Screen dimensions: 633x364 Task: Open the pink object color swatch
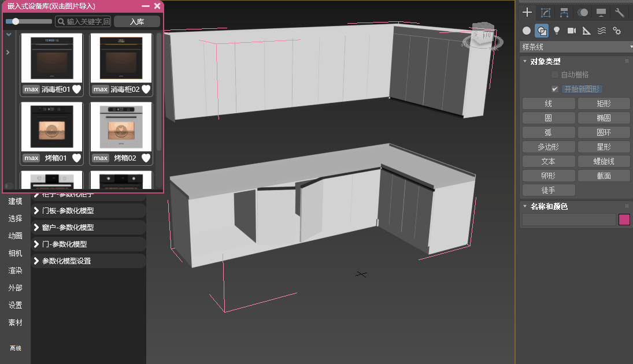coord(624,220)
